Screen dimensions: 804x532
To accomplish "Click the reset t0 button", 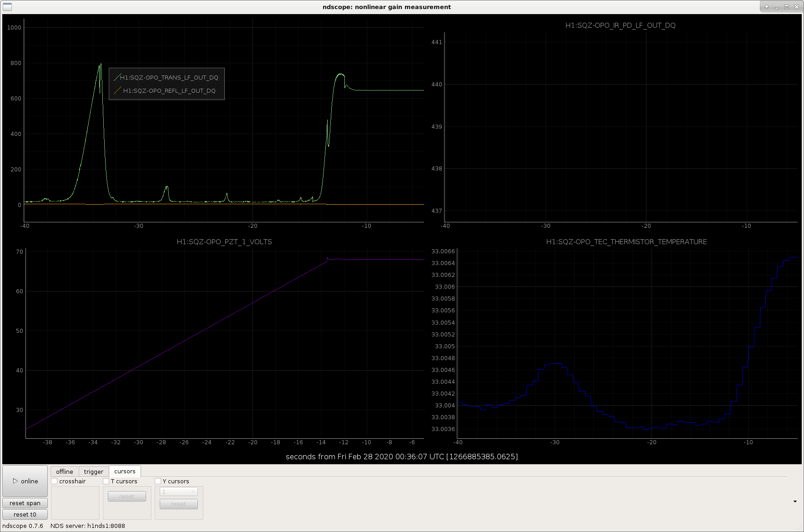I will click(x=25, y=514).
